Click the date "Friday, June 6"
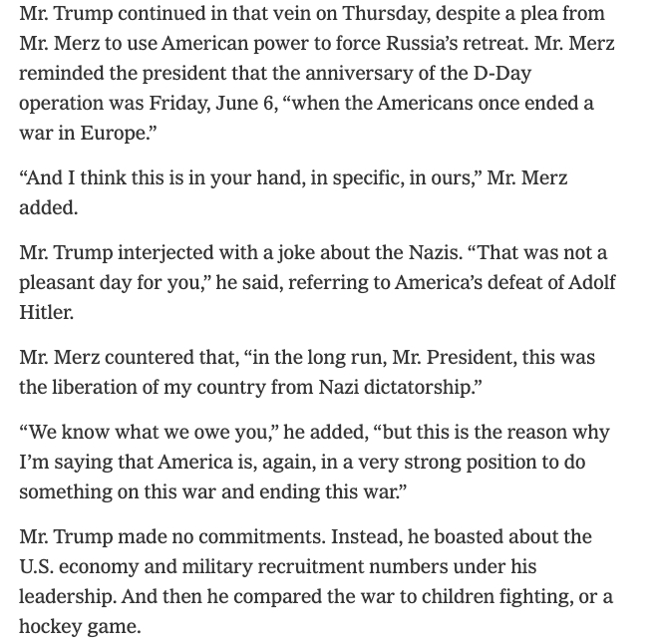 click(240, 104)
